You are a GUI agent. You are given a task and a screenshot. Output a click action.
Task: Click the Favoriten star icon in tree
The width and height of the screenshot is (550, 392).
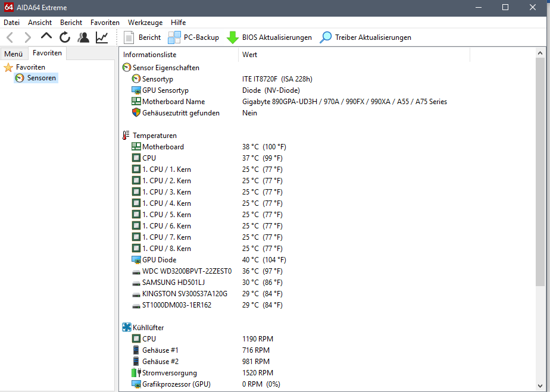pos(8,67)
